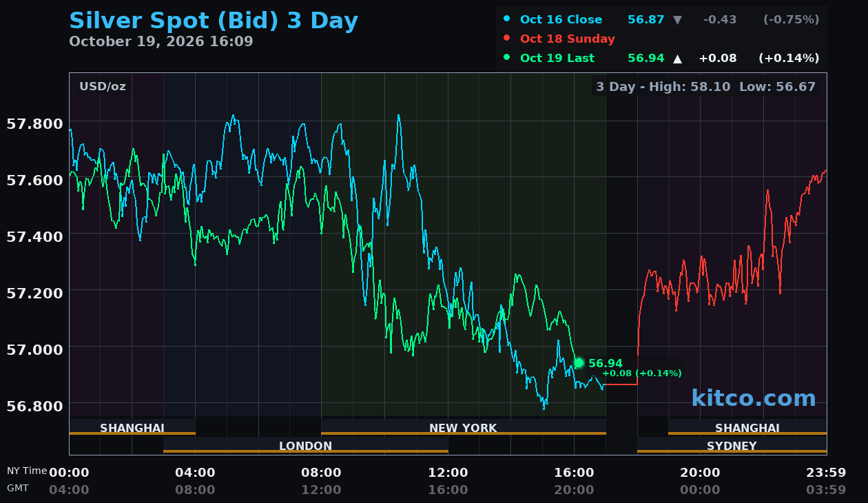Click the Oct 19 Last legend label
The image size is (868, 503).
coord(557,58)
